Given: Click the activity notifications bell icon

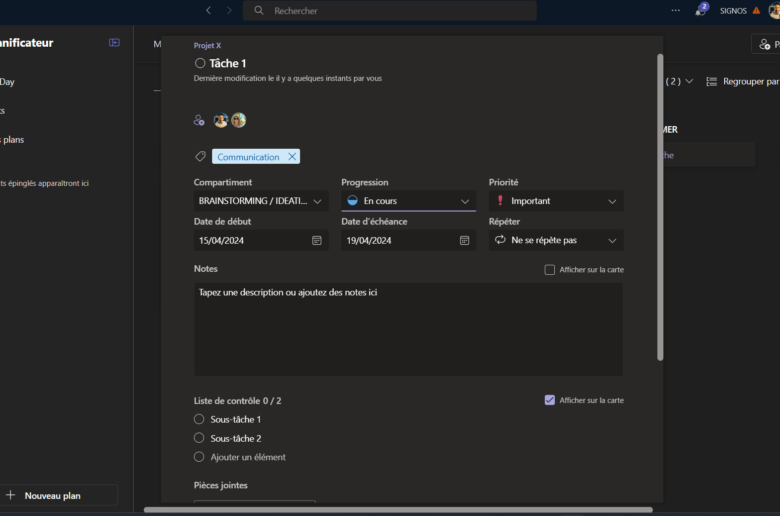Looking at the screenshot, I should tap(701, 11).
